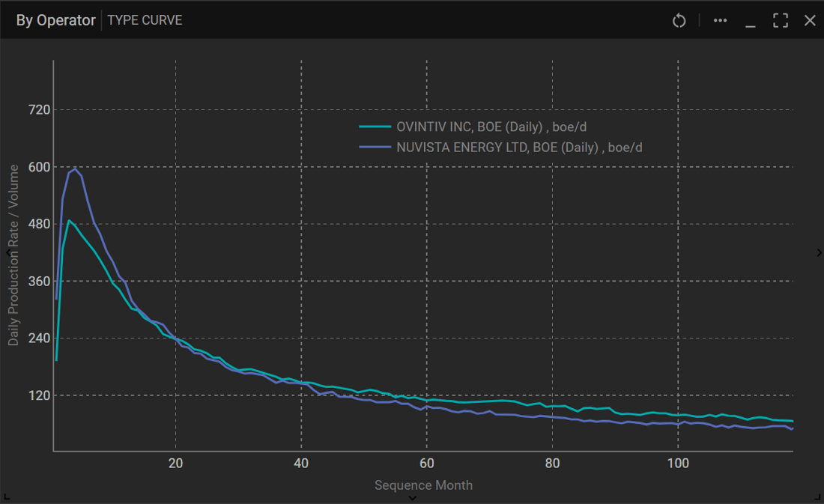
Task: Close the By Operator panel
Action: 810,20
